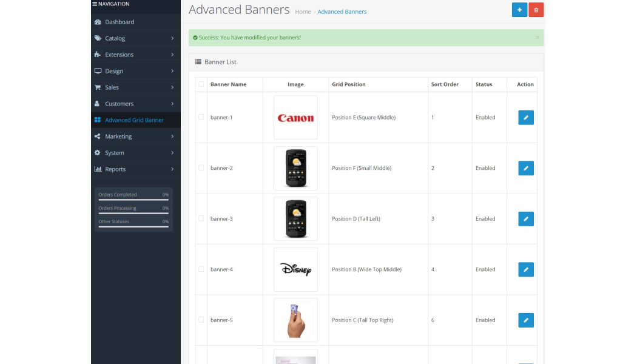The height and width of the screenshot is (364, 637).
Task: Click the Other Statuses progress bar
Action: click(x=133, y=226)
